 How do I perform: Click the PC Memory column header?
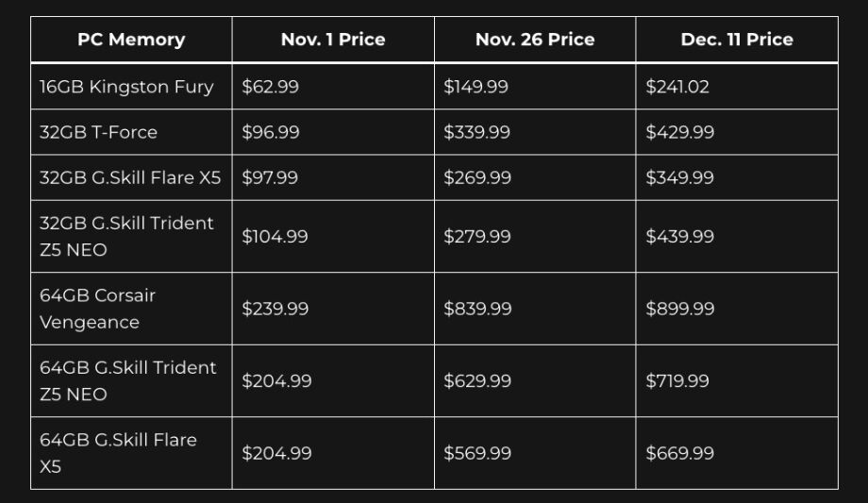pyautogui.click(x=131, y=40)
